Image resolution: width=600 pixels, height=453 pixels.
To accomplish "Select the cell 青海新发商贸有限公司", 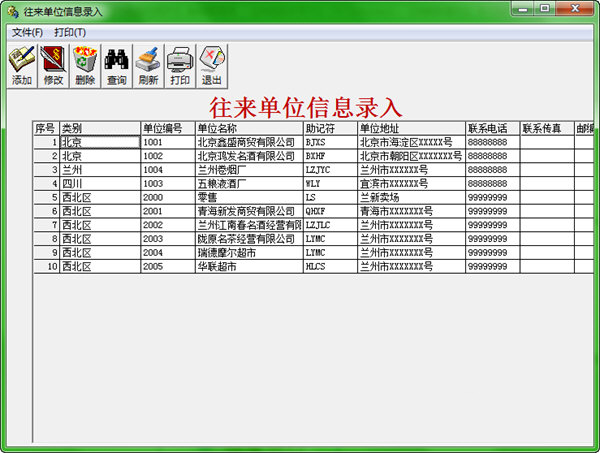I will [249, 211].
